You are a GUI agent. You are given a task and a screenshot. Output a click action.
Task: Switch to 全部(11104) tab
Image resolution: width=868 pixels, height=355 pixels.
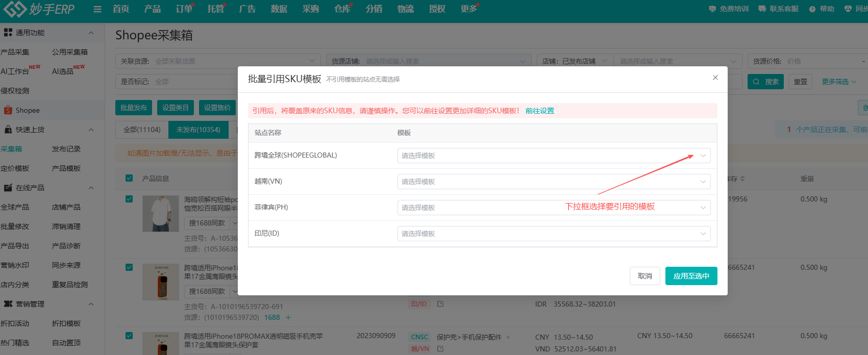(142, 130)
